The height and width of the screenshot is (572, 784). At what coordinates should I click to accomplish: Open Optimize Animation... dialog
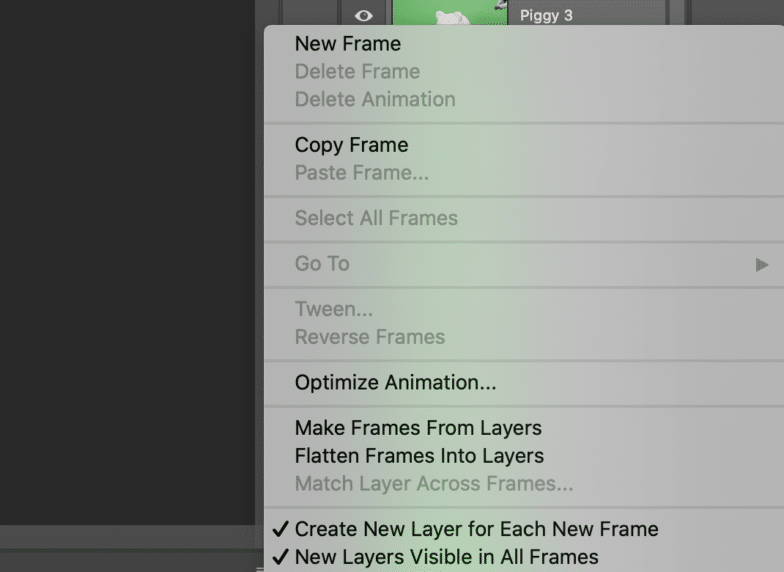point(396,383)
